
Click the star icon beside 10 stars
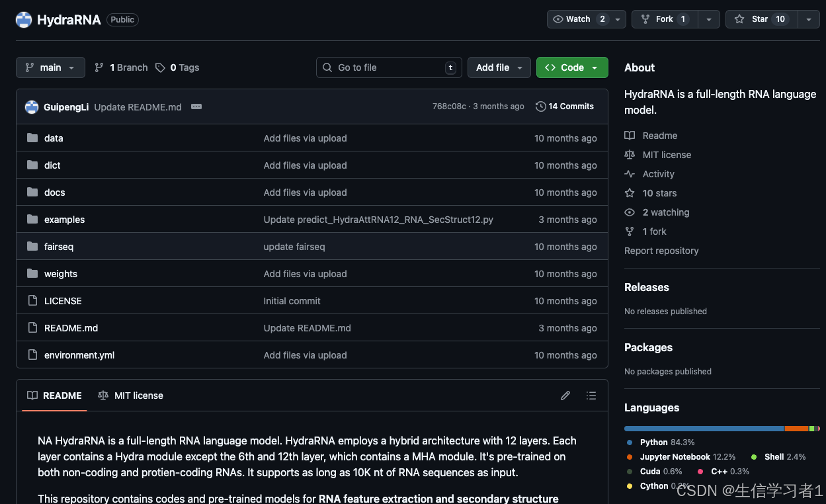pyautogui.click(x=630, y=193)
